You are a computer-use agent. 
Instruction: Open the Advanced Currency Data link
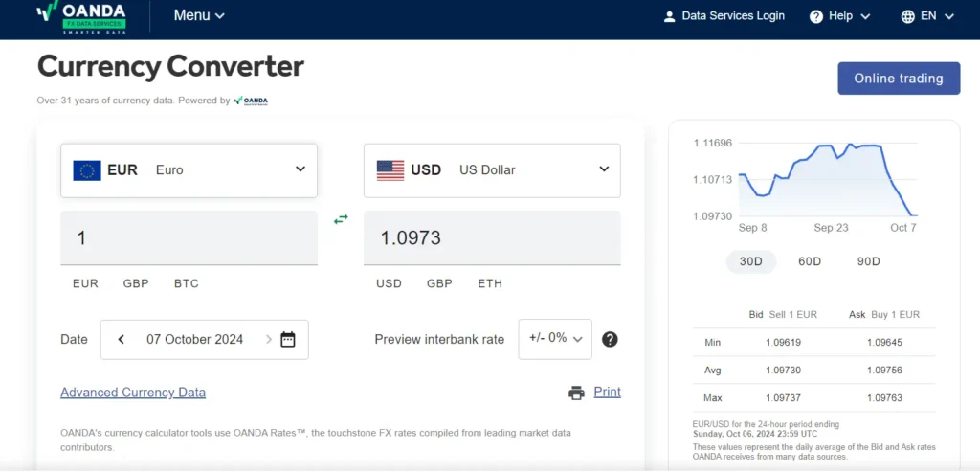pyautogui.click(x=133, y=393)
